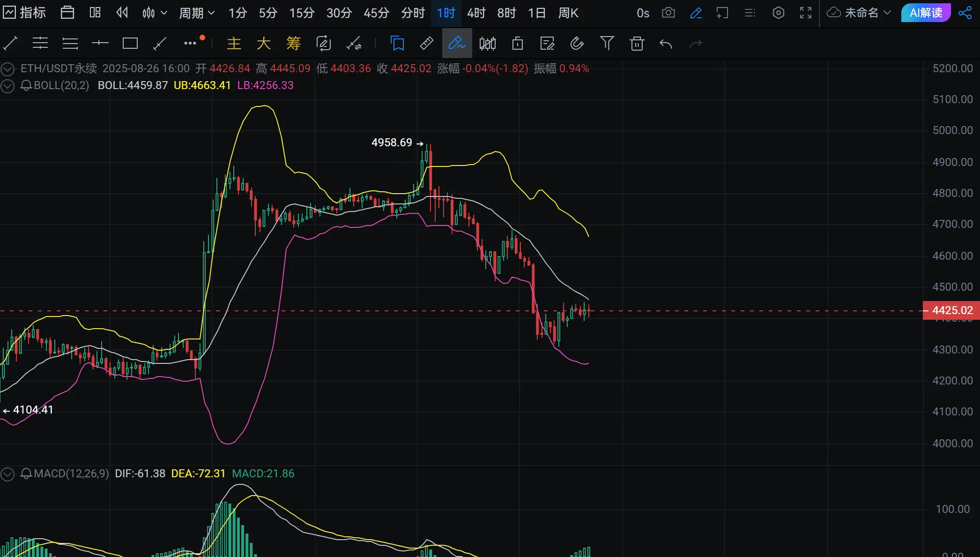980x557 pixels.
Task: Open the list settings lines icon
Action: [750, 13]
